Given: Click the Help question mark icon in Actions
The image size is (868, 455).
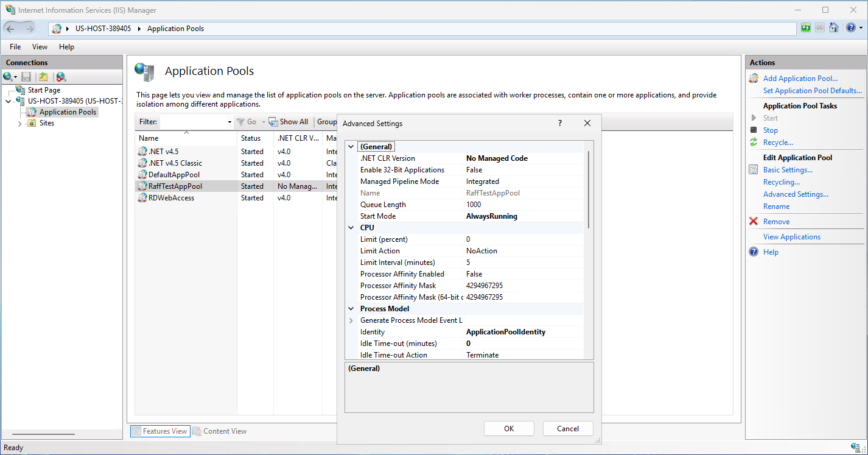Looking at the screenshot, I should pos(754,252).
